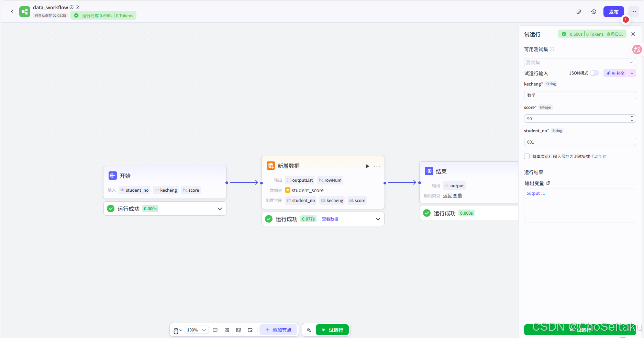Click the kecheng input field

pyautogui.click(x=580, y=95)
